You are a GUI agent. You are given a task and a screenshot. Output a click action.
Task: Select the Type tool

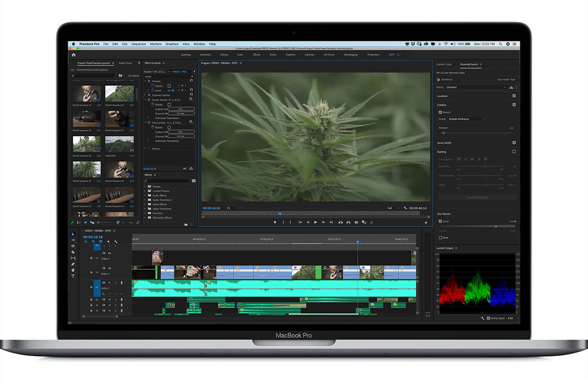click(73, 276)
